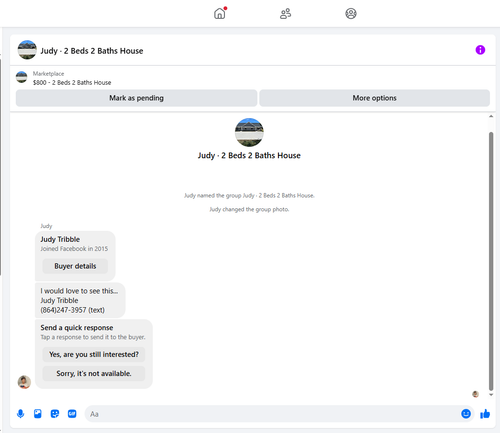The width and height of the screenshot is (500, 433).
Task: Open the Groups profile circle icon
Action: 351,14
